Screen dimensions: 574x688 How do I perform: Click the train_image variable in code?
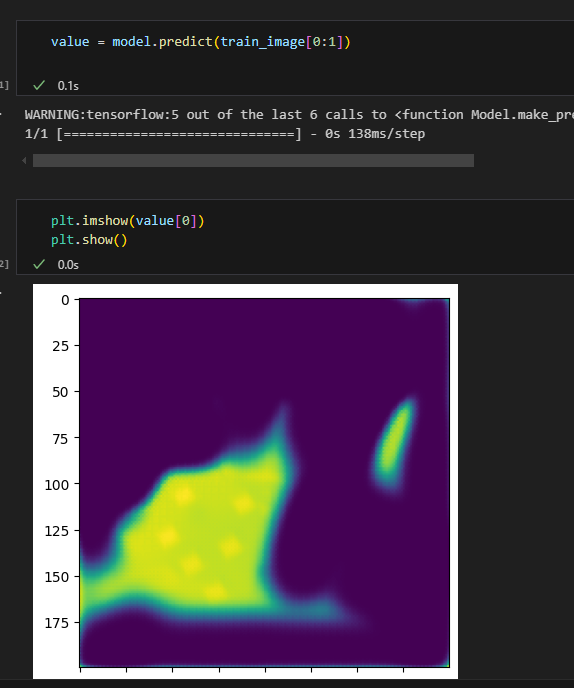pyautogui.click(x=262, y=42)
